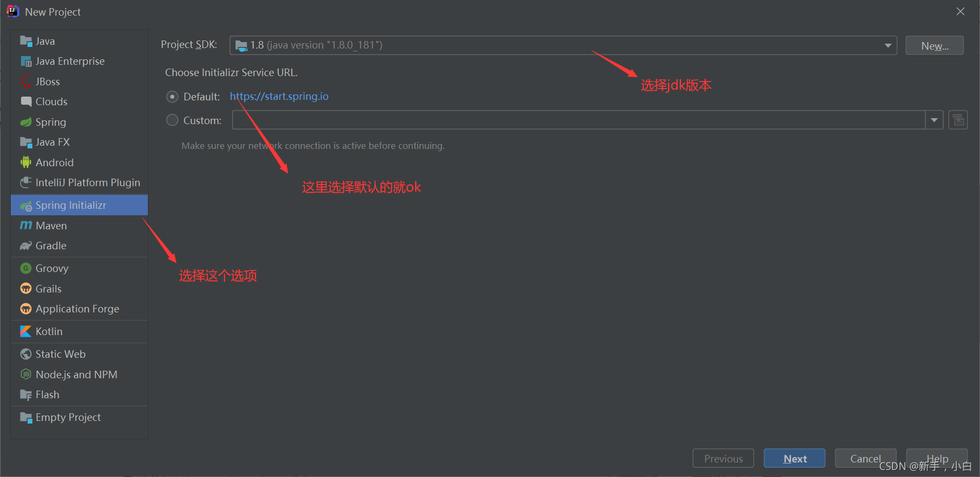Click the IntelliJ Platform Plugin icon
Viewport: 980px width, 477px height.
coord(26,182)
